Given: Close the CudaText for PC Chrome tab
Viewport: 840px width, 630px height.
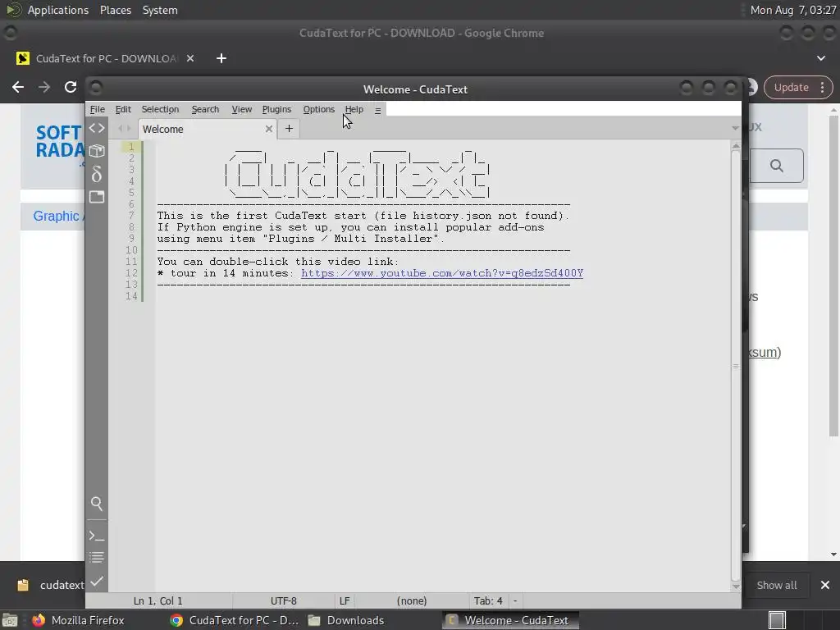Looking at the screenshot, I should pyautogui.click(x=190, y=58).
